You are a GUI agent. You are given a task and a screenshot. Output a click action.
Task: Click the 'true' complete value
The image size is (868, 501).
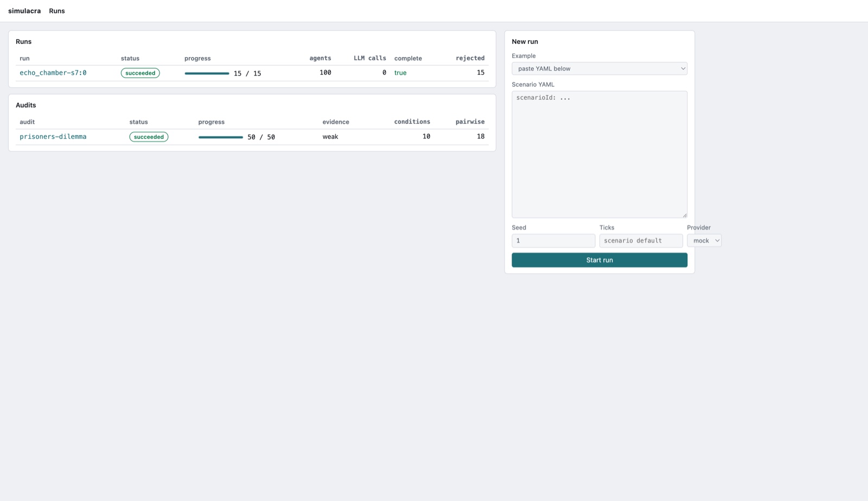point(400,73)
